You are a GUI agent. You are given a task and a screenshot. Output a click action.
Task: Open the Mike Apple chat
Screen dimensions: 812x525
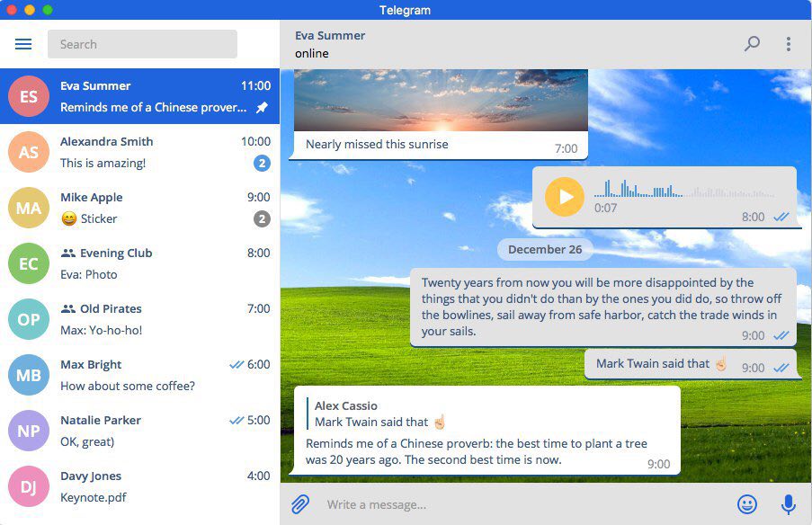coord(139,208)
